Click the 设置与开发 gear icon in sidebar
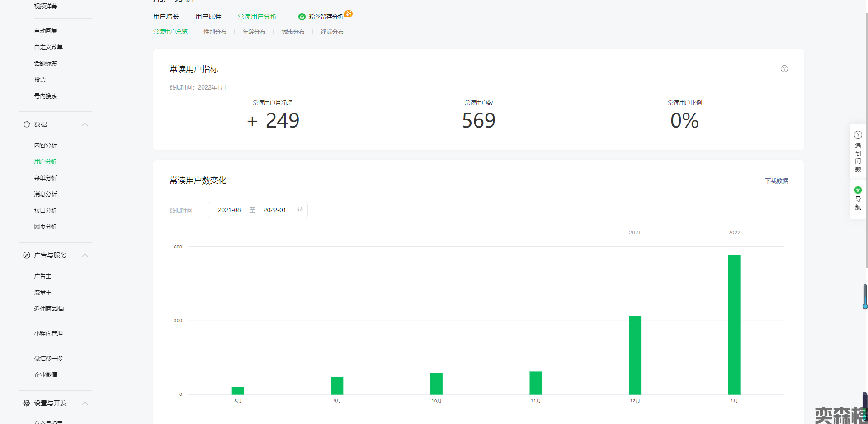 coord(27,403)
